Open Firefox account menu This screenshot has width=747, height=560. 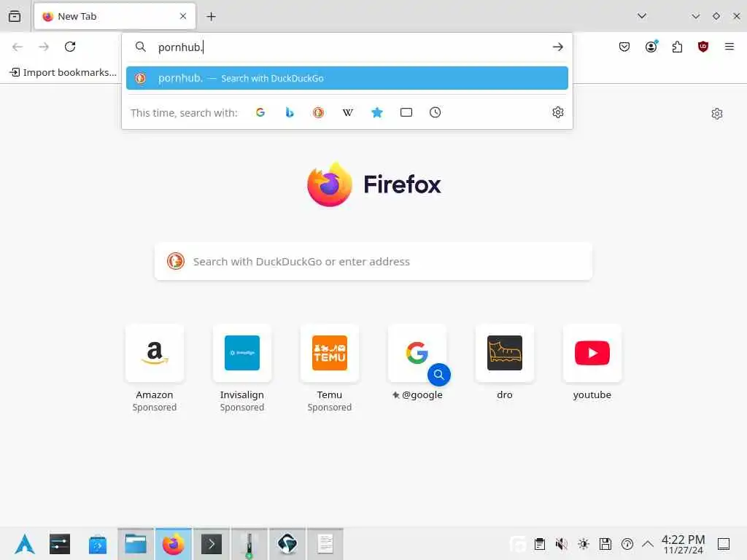(651, 47)
